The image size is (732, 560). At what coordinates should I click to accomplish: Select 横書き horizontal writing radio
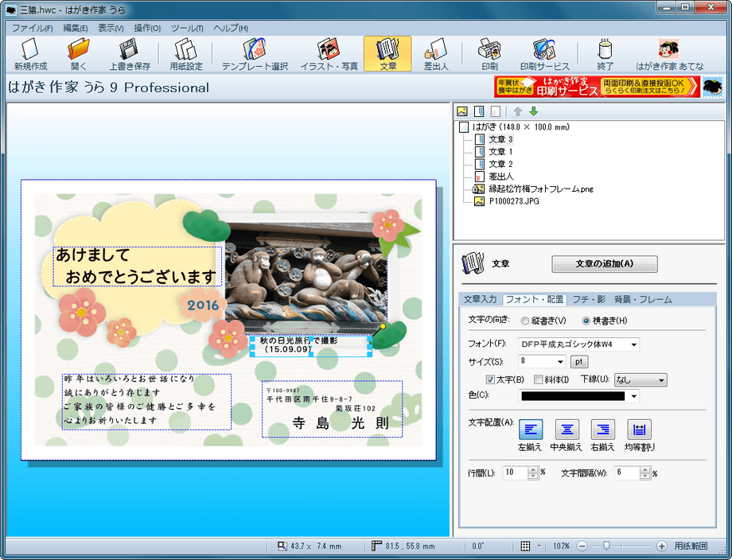(x=586, y=321)
